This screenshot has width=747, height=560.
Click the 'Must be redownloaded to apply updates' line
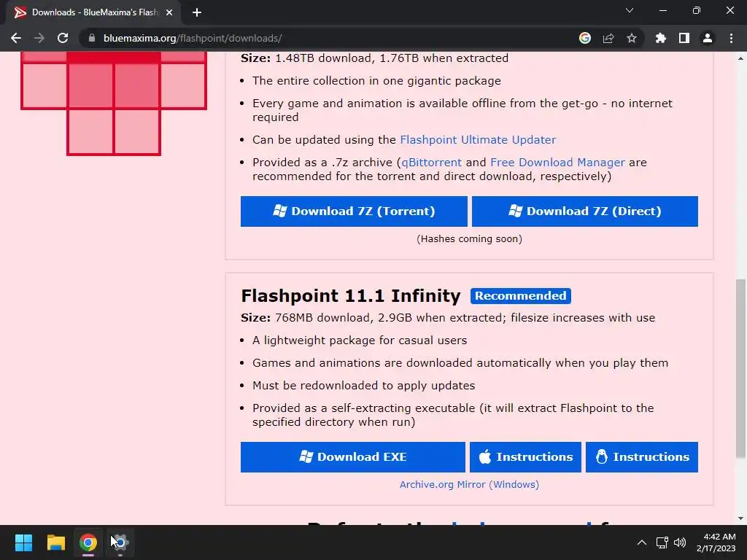point(363,385)
